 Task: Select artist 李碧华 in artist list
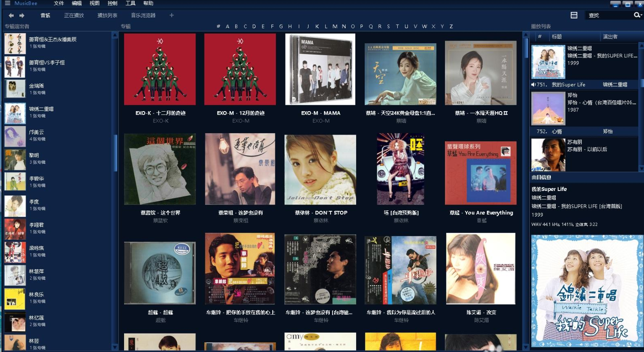(57, 183)
